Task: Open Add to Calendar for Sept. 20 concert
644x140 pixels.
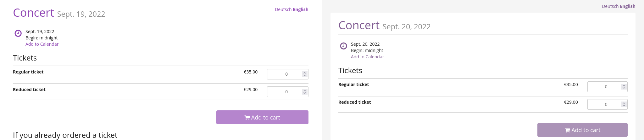Action: coord(367,57)
